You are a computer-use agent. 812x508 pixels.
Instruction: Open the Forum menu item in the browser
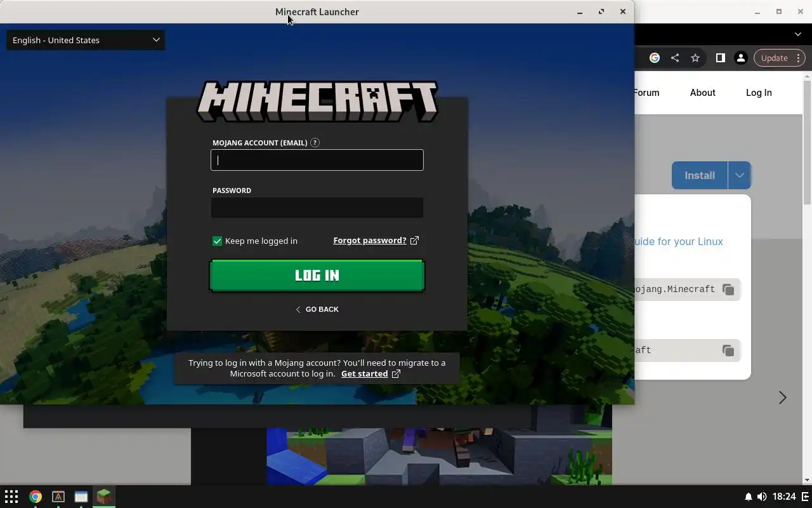coord(646,93)
